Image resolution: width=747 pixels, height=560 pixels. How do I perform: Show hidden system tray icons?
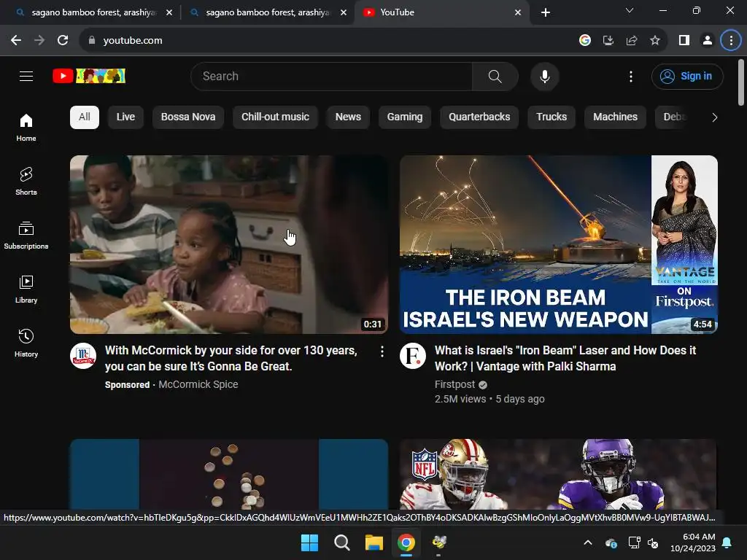click(x=588, y=542)
